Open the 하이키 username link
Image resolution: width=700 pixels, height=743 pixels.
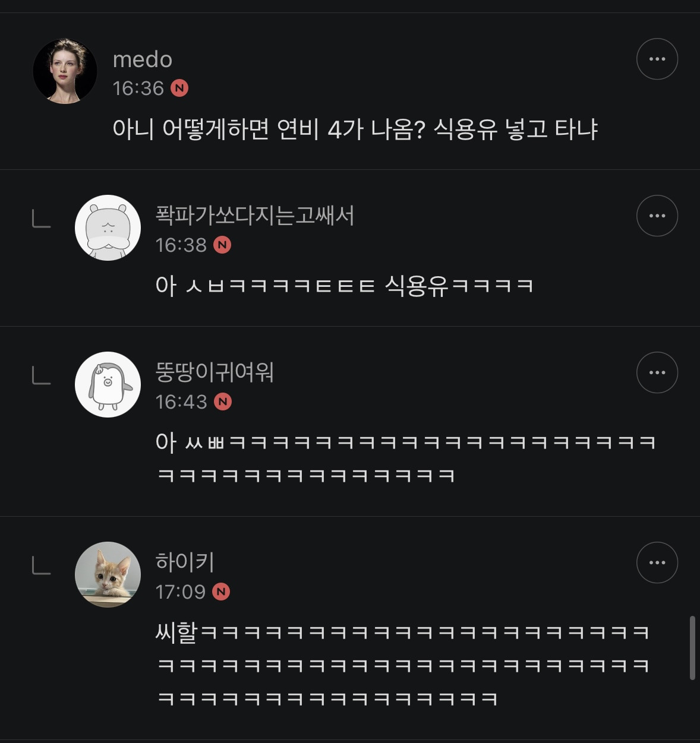pyautogui.click(x=185, y=562)
